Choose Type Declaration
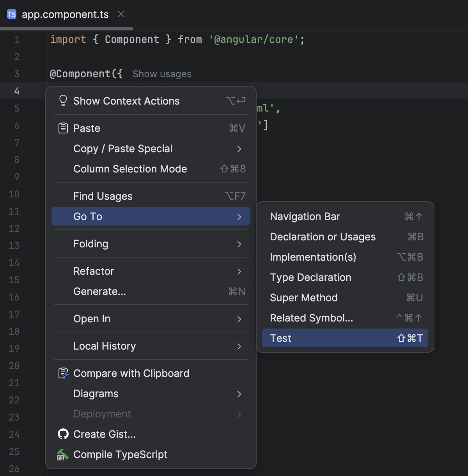Image resolution: width=468 pixels, height=476 pixels. coord(345,277)
